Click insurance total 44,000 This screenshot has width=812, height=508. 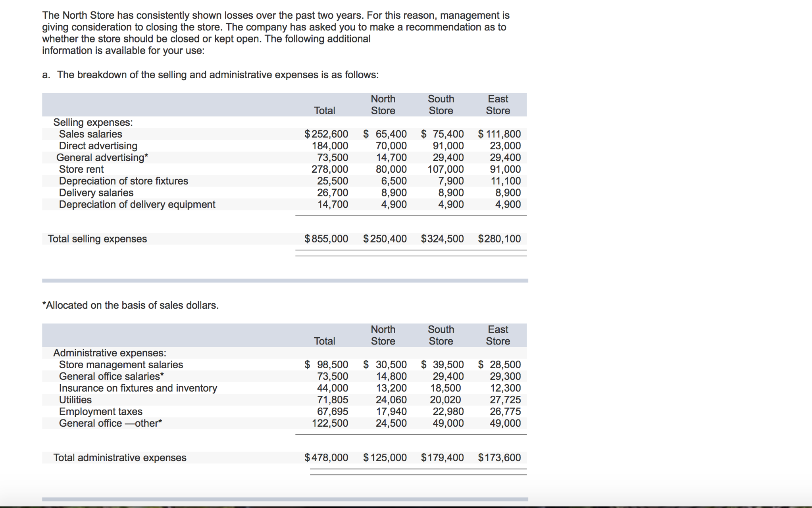pyautogui.click(x=333, y=388)
